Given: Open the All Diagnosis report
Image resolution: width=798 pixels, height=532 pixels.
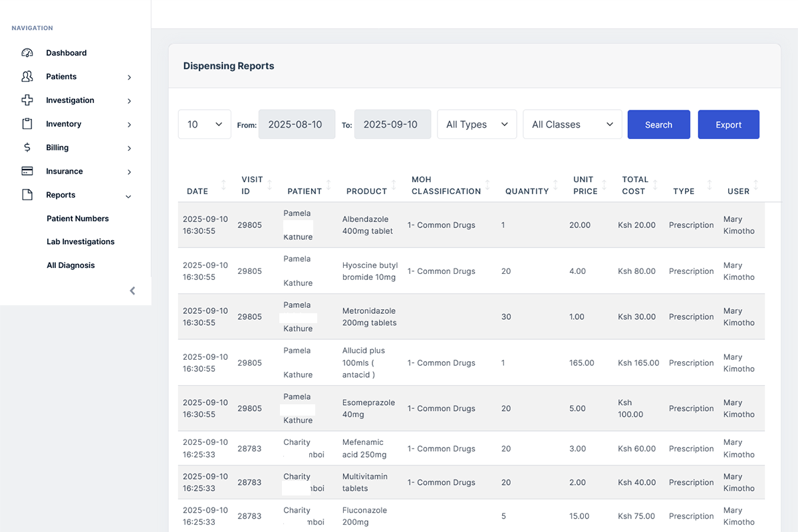Looking at the screenshot, I should [70, 265].
